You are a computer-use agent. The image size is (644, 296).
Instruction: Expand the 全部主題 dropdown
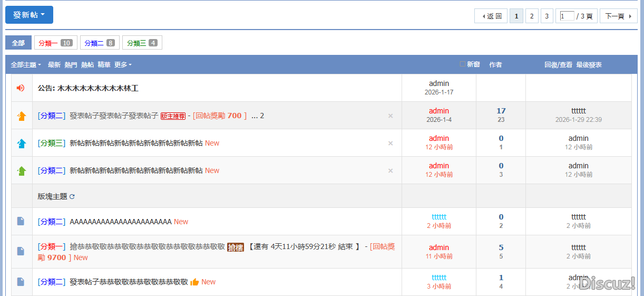point(26,65)
